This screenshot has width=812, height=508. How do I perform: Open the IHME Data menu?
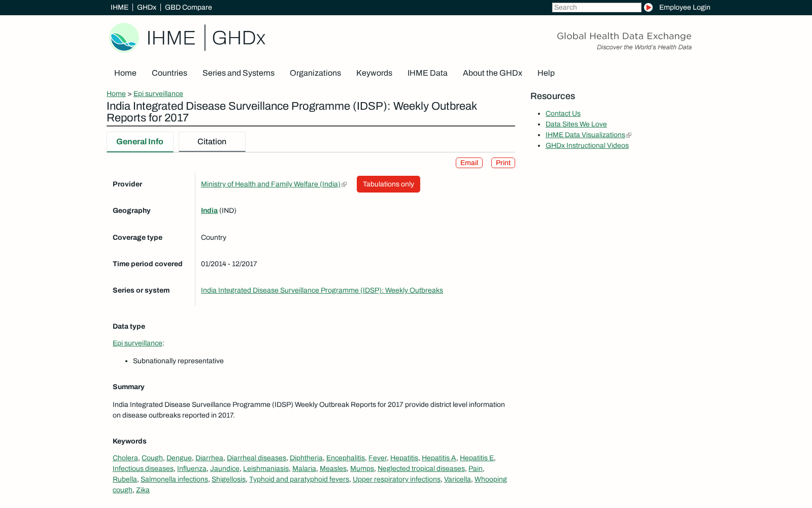(427, 73)
